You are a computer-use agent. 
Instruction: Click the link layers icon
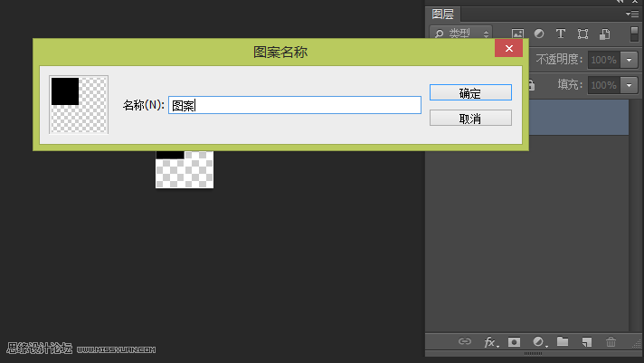(x=465, y=342)
